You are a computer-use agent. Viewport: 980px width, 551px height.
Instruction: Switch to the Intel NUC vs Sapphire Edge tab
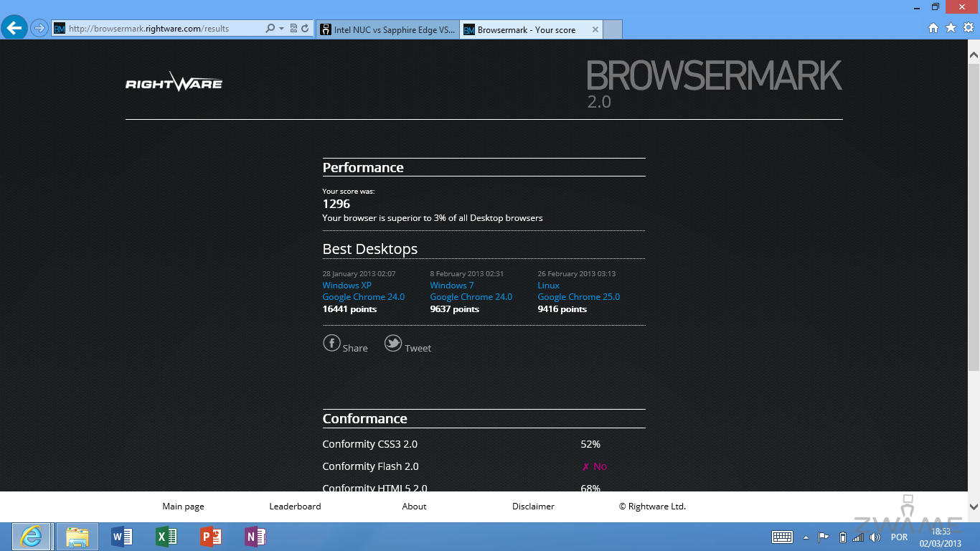click(387, 29)
